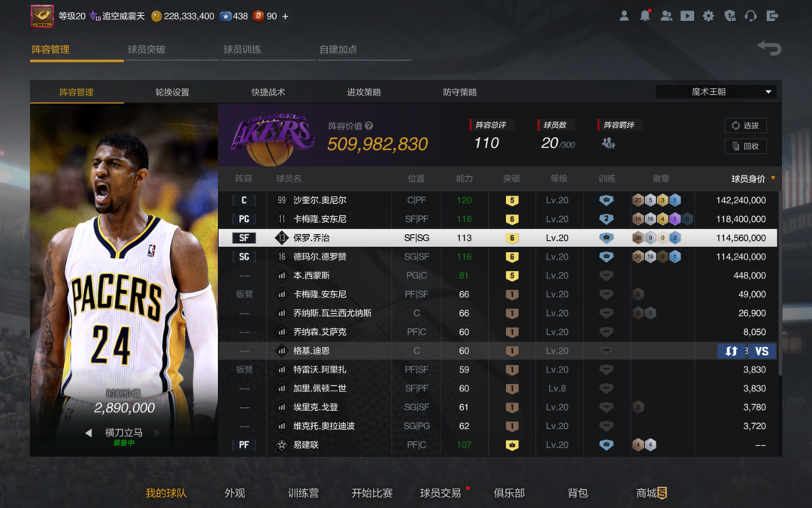The image size is (812, 508).
Task: Open the notifications bell
Action: click(x=645, y=16)
